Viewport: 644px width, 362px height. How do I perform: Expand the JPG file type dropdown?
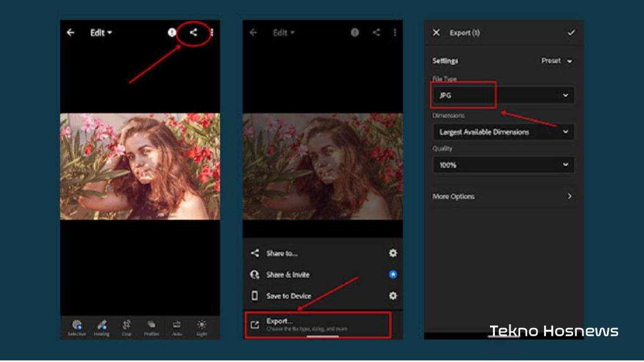(x=503, y=96)
